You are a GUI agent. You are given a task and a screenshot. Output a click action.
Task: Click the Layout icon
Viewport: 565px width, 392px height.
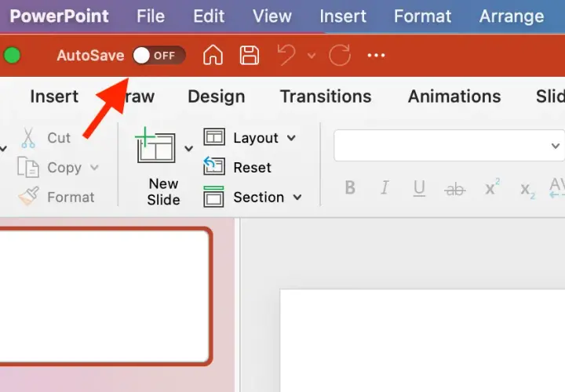(x=214, y=137)
